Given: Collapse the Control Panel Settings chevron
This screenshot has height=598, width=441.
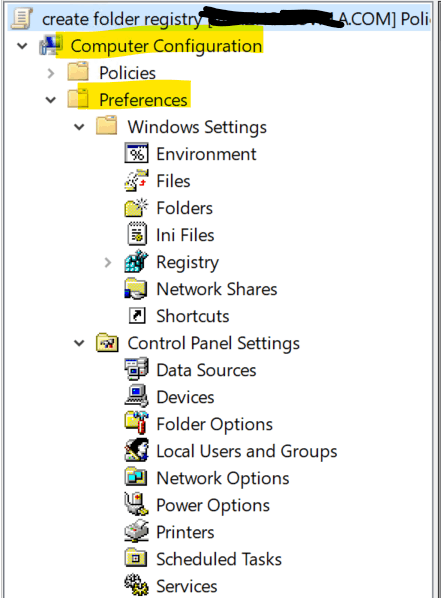Looking at the screenshot, I should tap(79, 343).
